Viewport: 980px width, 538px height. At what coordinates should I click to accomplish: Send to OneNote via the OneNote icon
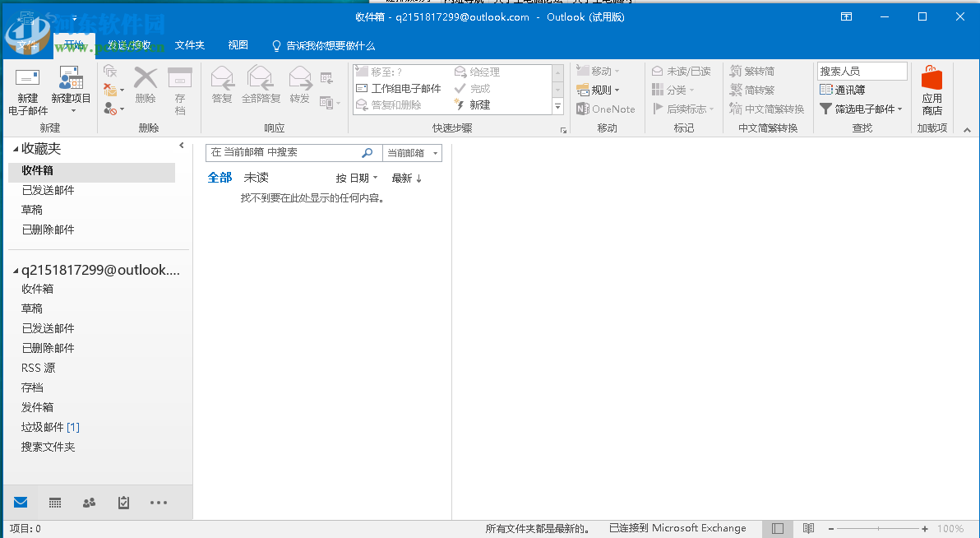606,109
